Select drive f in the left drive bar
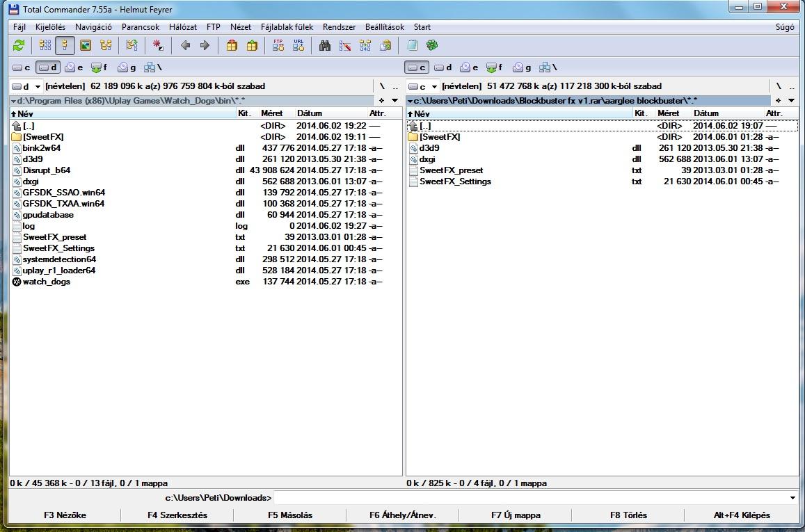This screenshot has width=805, height=532. 99,67
